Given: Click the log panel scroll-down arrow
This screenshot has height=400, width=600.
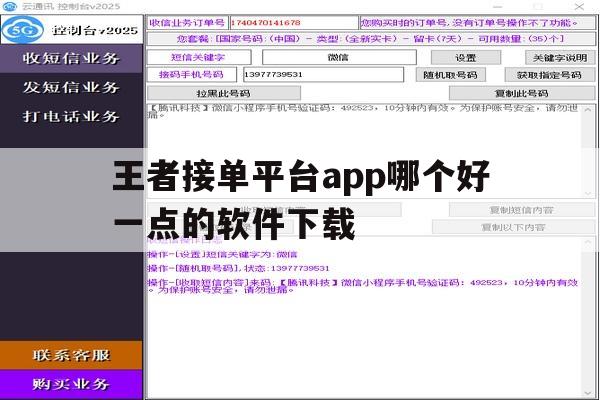Looking at the screenshot, I should (x=588, y=393).
